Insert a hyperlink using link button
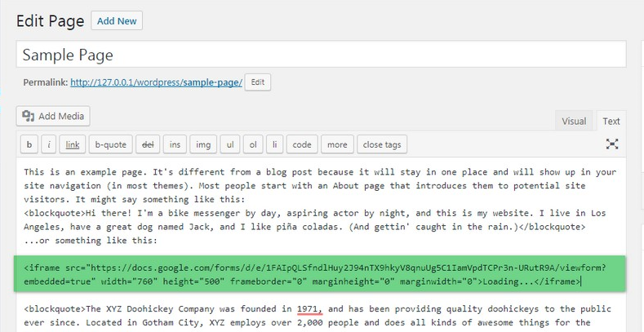This screenshot has height=332, width=644. [x=73, y=144]
